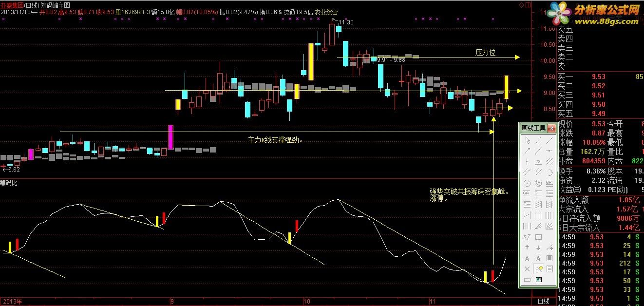The width and height of the screenshot is (644, 306).
Task: Select the 压力位 annotation text
Action: [x=485, y=53]
